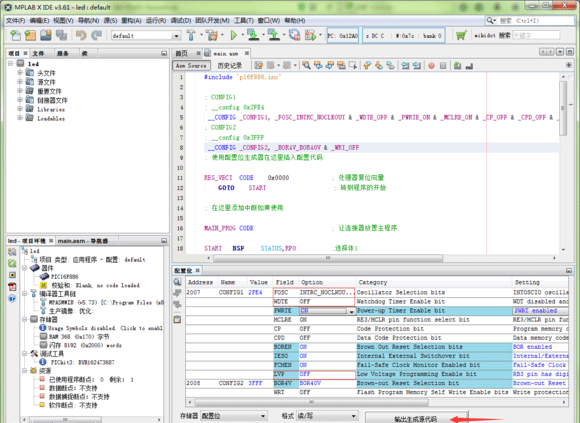Click the config bits horizontal scrollbar

[x=311, y=402]
